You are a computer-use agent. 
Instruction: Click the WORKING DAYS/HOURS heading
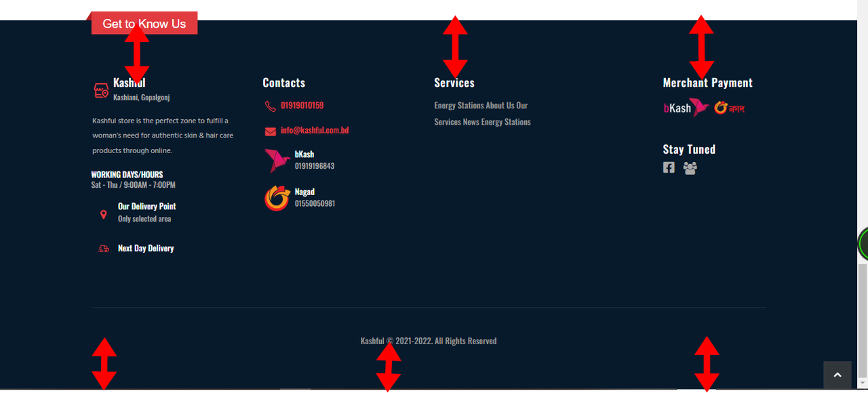[x=127, y=174]
